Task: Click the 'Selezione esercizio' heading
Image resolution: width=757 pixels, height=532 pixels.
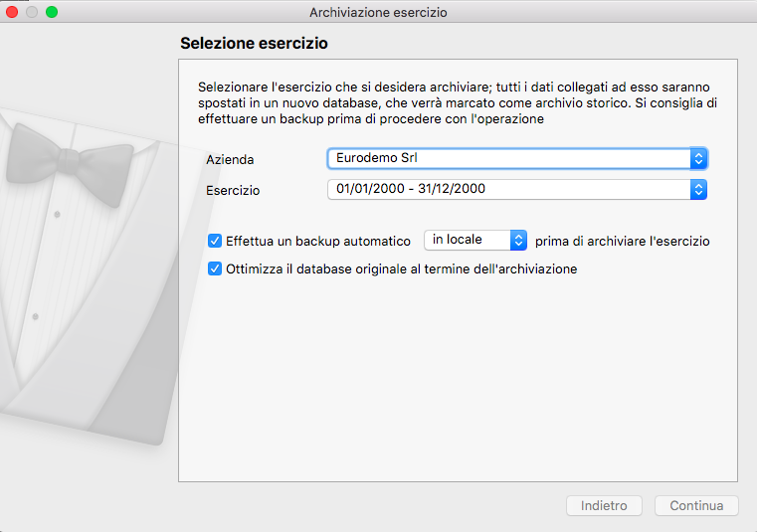Action: click(254, 44)
